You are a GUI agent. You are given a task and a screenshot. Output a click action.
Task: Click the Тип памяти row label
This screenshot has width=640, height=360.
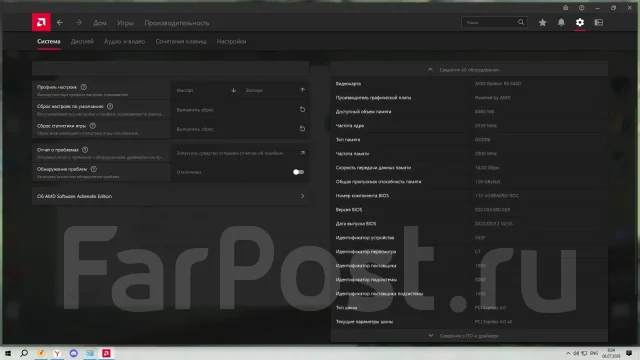348,140
